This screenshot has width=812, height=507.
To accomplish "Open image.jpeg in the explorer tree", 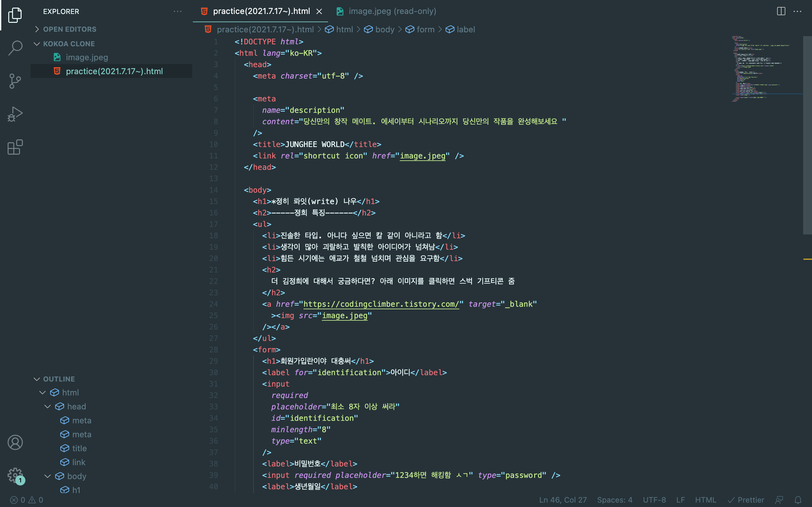I will pos(87,57).
